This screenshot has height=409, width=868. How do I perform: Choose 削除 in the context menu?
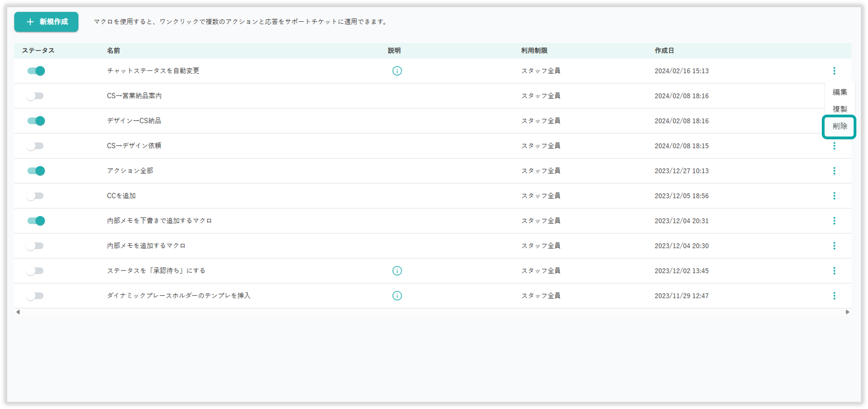[839, 126]
